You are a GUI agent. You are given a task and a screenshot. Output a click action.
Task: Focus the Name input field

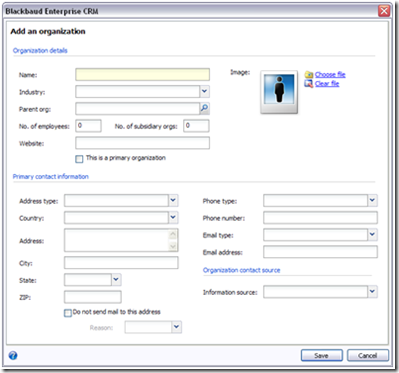143,74
